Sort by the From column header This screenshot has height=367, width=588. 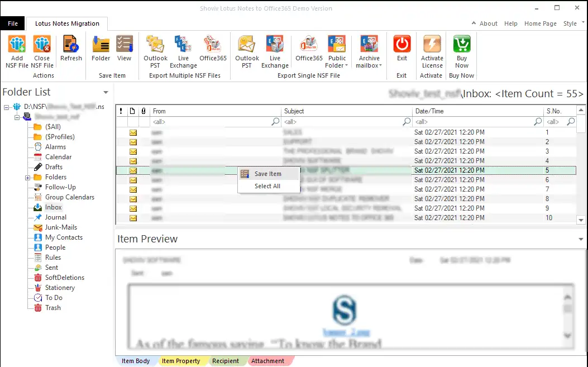216,111
